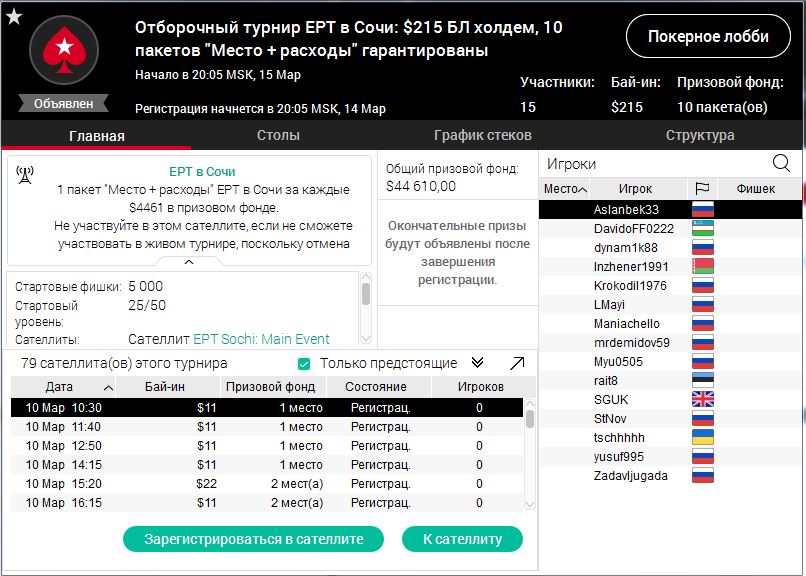Select player 'Krokodil1976' in the list
This screenshot has height=576, width=806.
point(670,285)
